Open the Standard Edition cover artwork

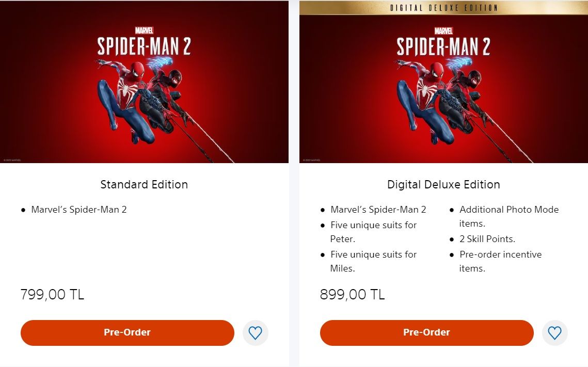144,82
